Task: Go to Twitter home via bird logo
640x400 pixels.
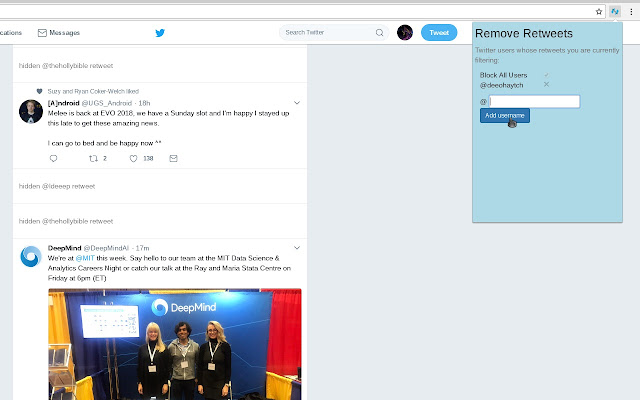Action: tap(160, 33)
